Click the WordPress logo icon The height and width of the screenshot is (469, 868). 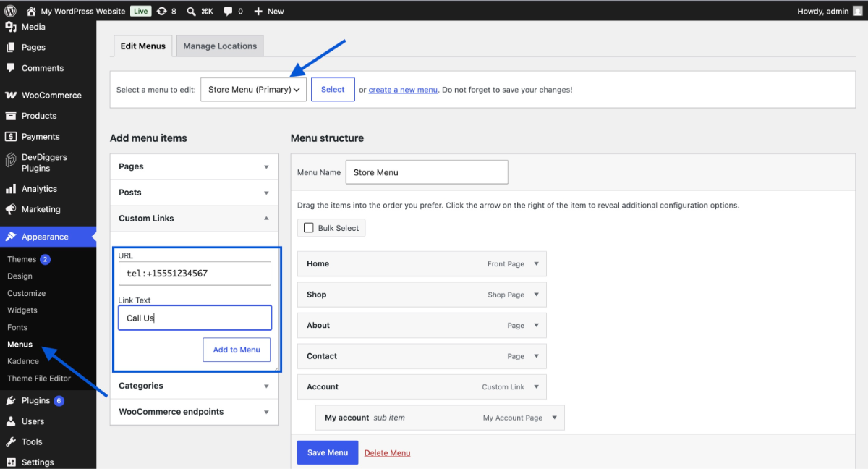[x=10, y=11]
